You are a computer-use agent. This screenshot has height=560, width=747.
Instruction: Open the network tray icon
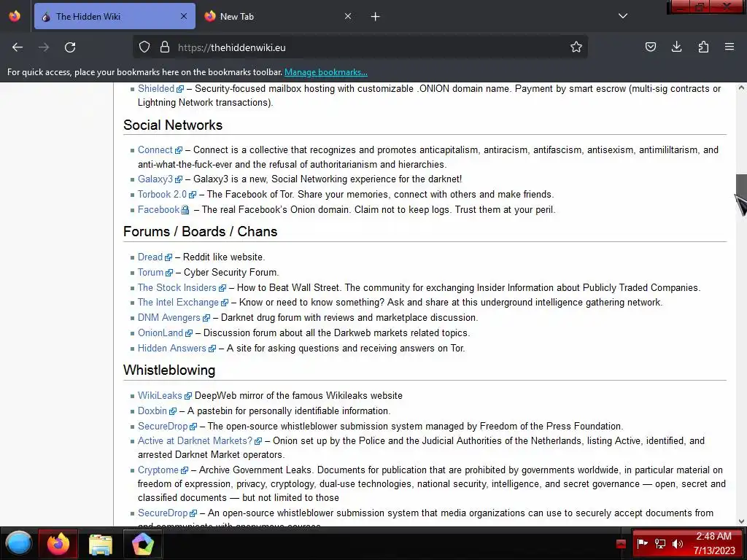pyautogui.click(x=660, y=543)
